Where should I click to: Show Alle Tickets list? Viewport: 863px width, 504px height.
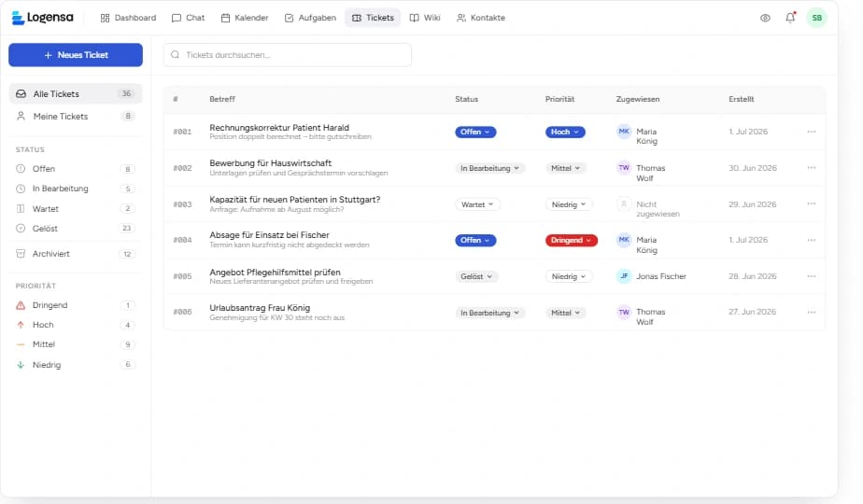(76, 93)
